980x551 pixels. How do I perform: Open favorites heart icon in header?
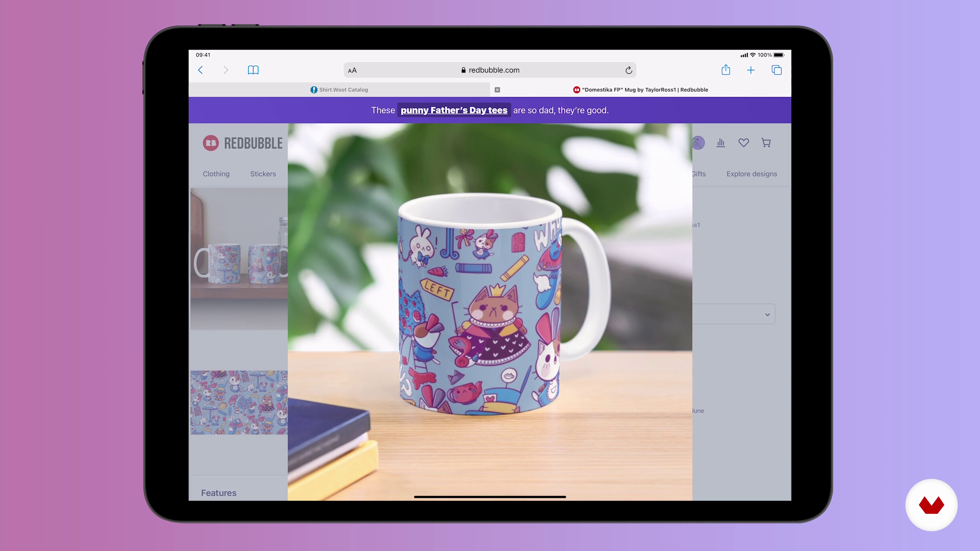tap(743, 143)
